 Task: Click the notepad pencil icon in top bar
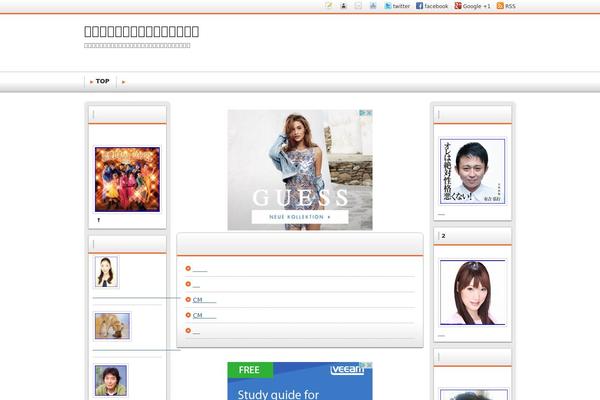tap(328, 6)
